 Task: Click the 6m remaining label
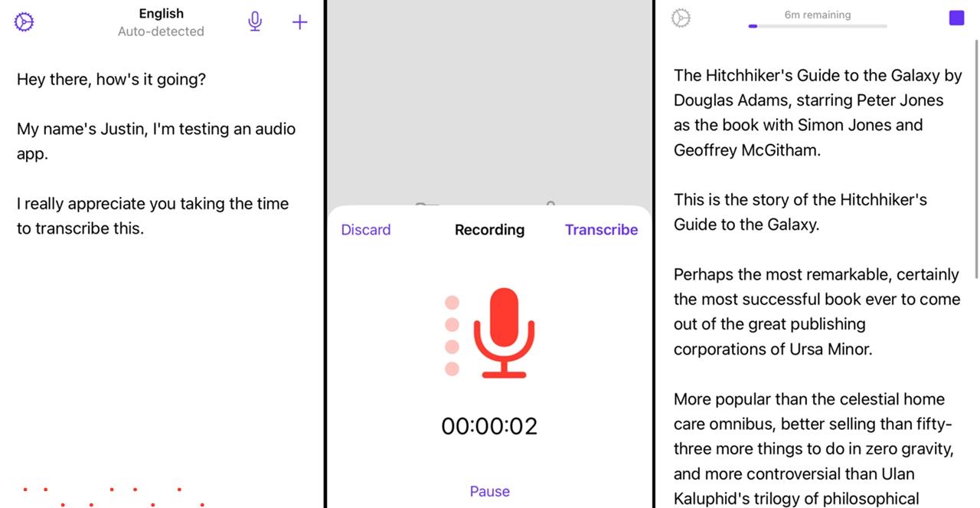(818, 15)
